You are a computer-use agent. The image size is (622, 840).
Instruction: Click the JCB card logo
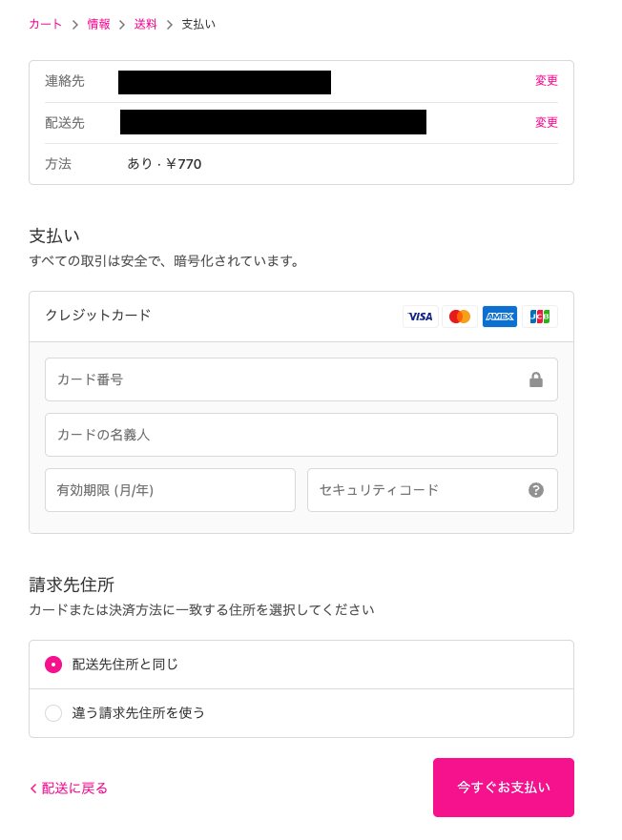pyautogui.click(x=540, y=317)
